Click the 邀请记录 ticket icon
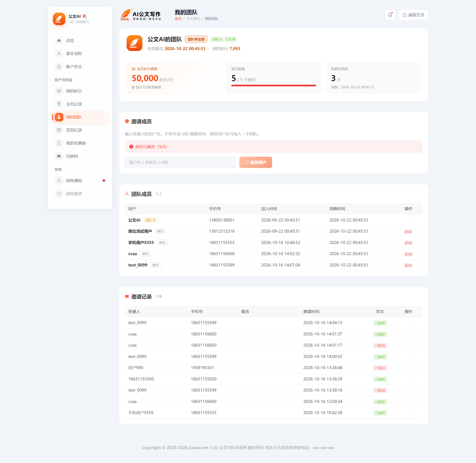The height and width of the screenshot is (463, 476). tap(127, 297)
